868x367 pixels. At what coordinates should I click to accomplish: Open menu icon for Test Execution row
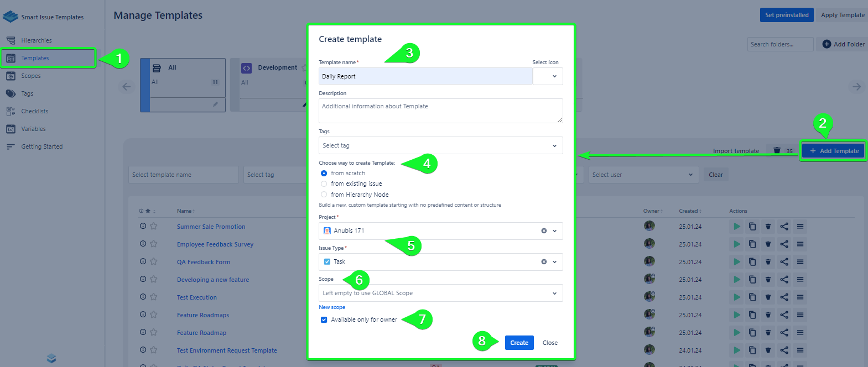click(800, 297)
